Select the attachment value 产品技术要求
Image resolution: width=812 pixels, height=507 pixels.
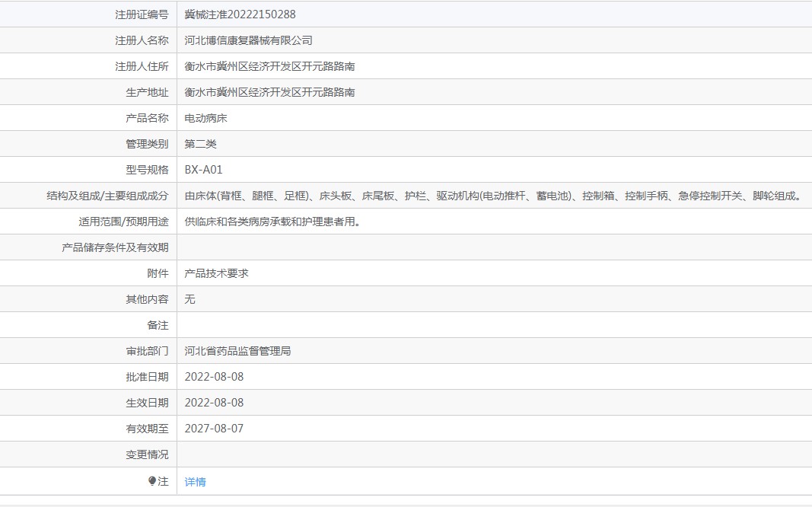tap(216, 273)
